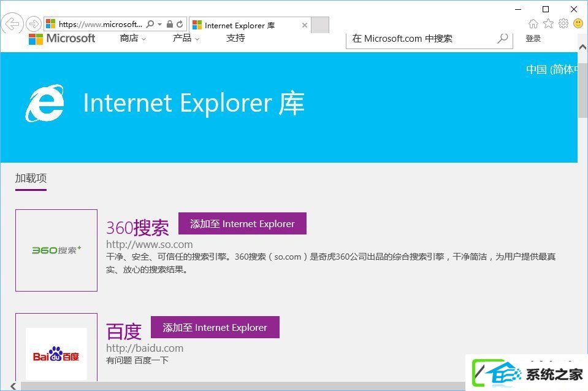
Task: Open address bar dropdown arrow
Action: pos(160,24)
